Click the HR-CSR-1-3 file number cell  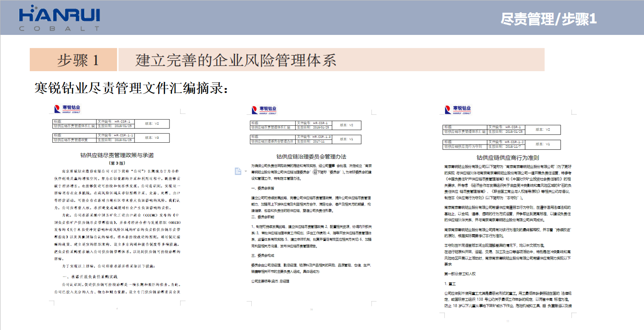click(x=314, y=137)
